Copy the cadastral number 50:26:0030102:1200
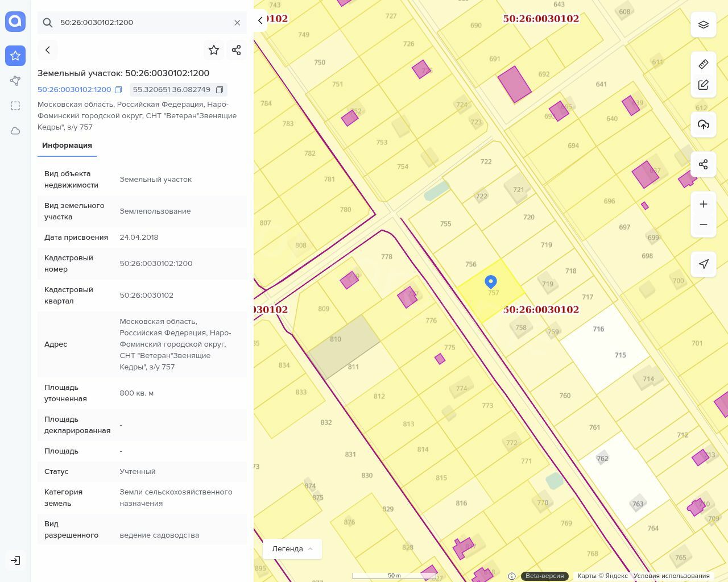Viewport: 728px width, 582px height. tap(118, 90)
